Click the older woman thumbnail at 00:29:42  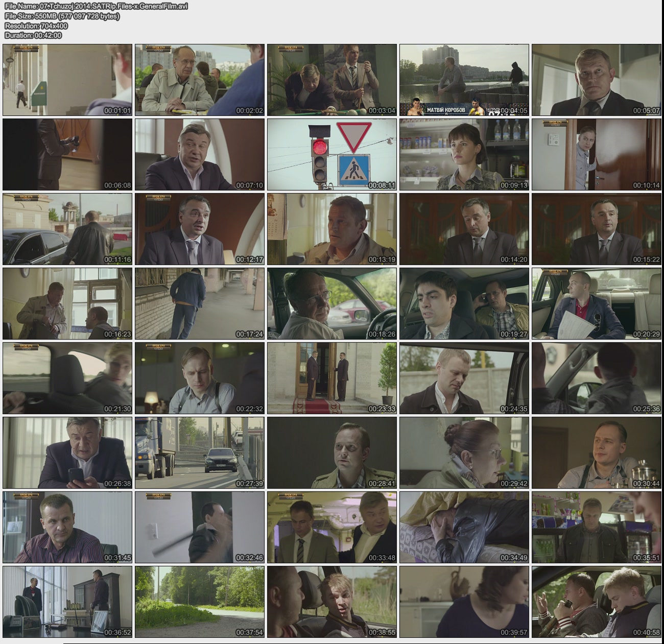[x=464, y=452]
